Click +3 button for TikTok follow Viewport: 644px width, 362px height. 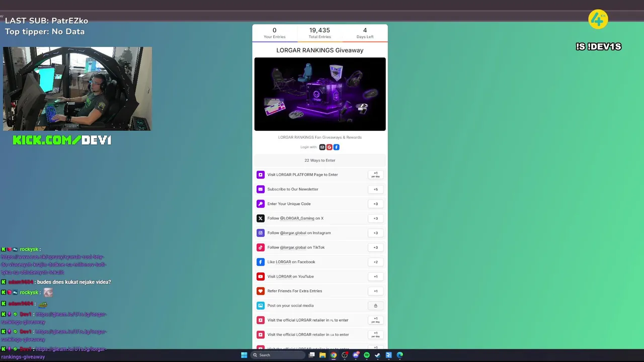click(x=375, y=247)
